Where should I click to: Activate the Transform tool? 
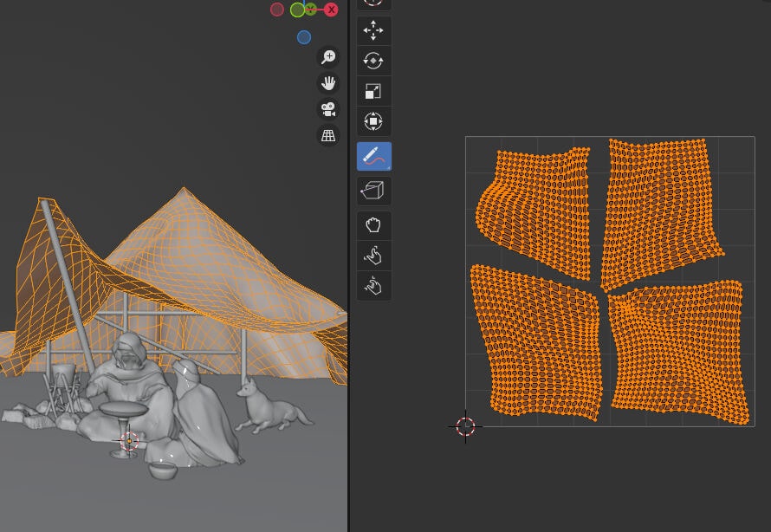(373, 121)
